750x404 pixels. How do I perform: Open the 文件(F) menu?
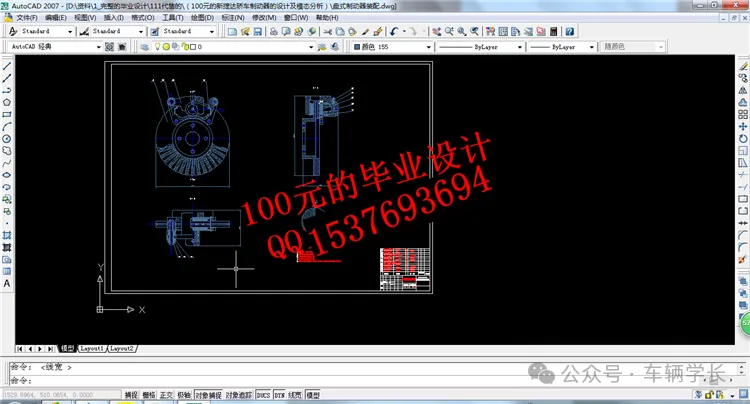27,18
